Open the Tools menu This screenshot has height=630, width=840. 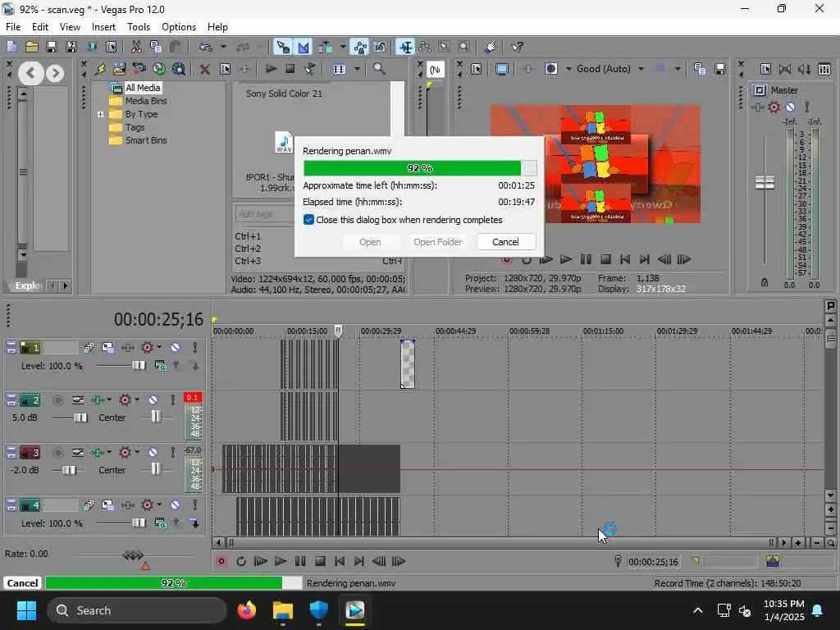[x=139, y=27]
